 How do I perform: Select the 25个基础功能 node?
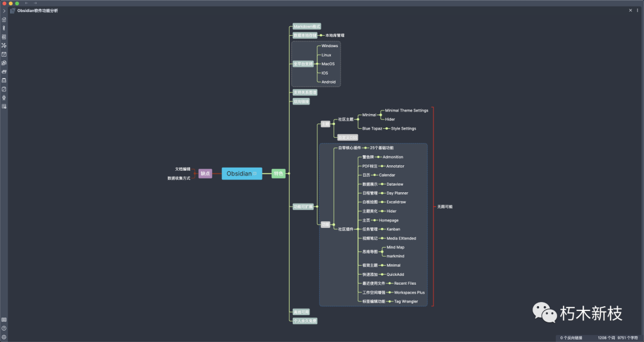382,147
